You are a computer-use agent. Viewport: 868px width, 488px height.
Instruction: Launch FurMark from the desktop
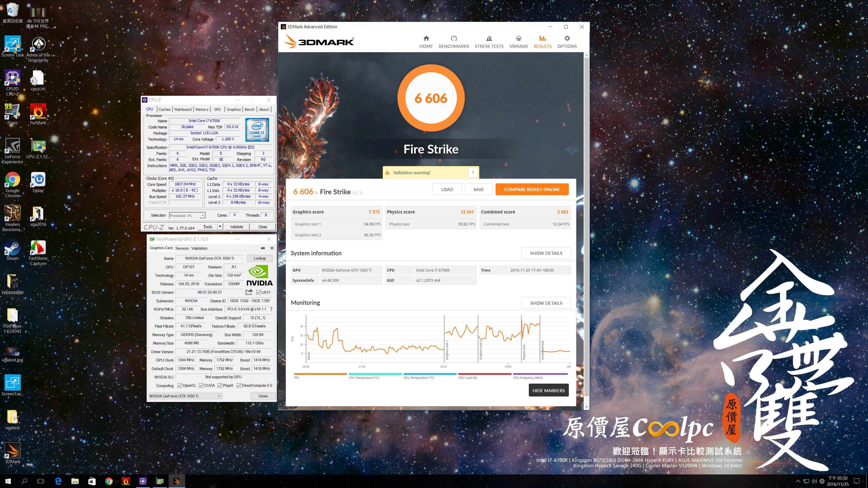tap(38, 114)
